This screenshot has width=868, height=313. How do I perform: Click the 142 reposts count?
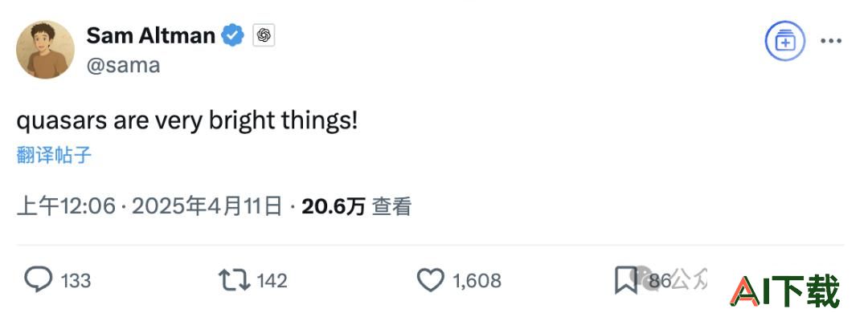(272, 280)
